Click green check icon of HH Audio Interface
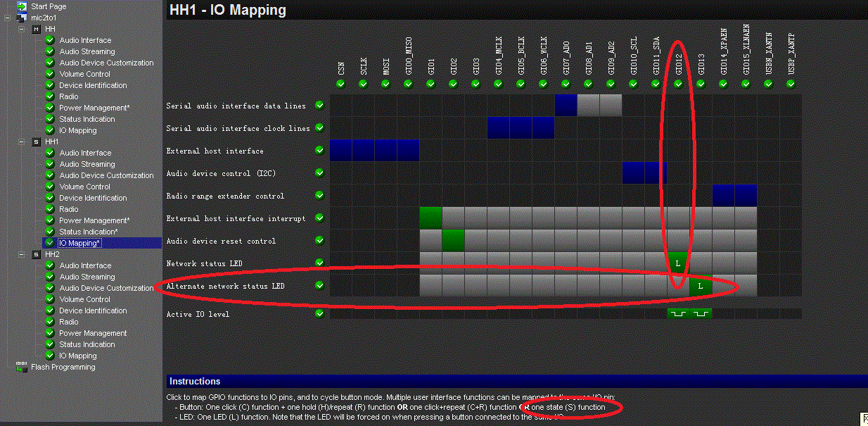The height and width of the screenshot is (426, 868). (50, 40)
